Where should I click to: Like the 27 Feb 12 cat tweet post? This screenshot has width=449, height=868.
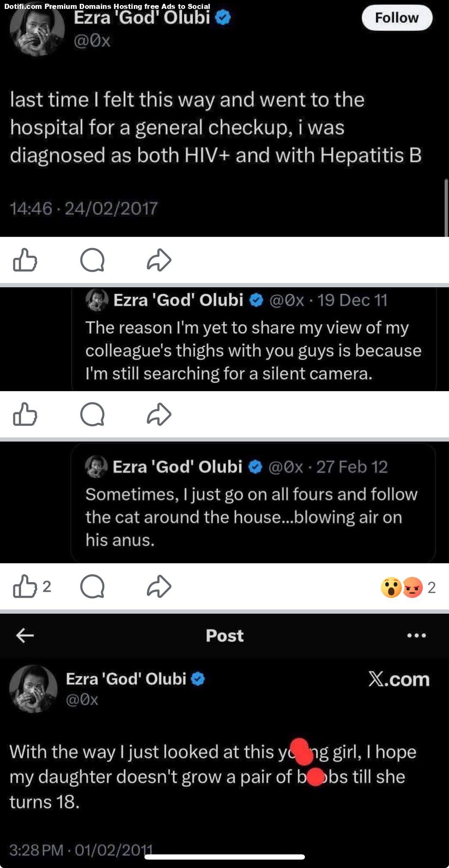click(25, 587)
